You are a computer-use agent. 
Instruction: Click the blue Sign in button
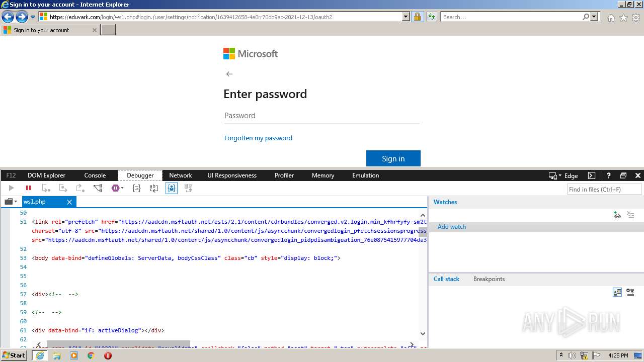393,158
